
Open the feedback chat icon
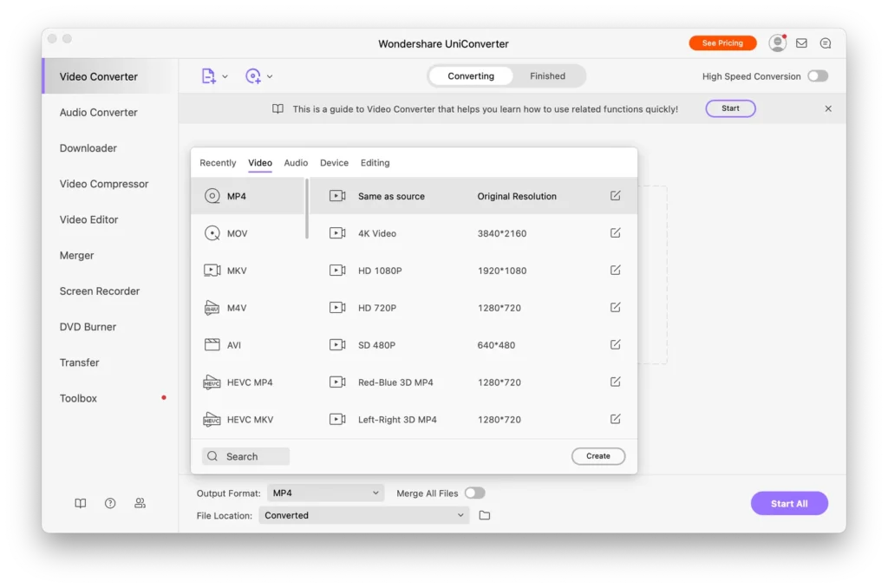826,43
